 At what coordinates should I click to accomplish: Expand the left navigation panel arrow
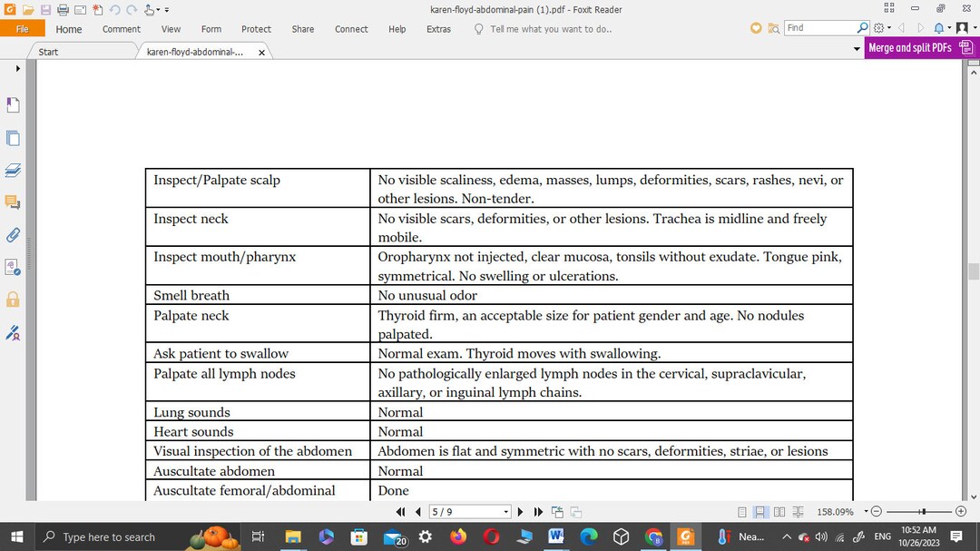click(17, 68)
